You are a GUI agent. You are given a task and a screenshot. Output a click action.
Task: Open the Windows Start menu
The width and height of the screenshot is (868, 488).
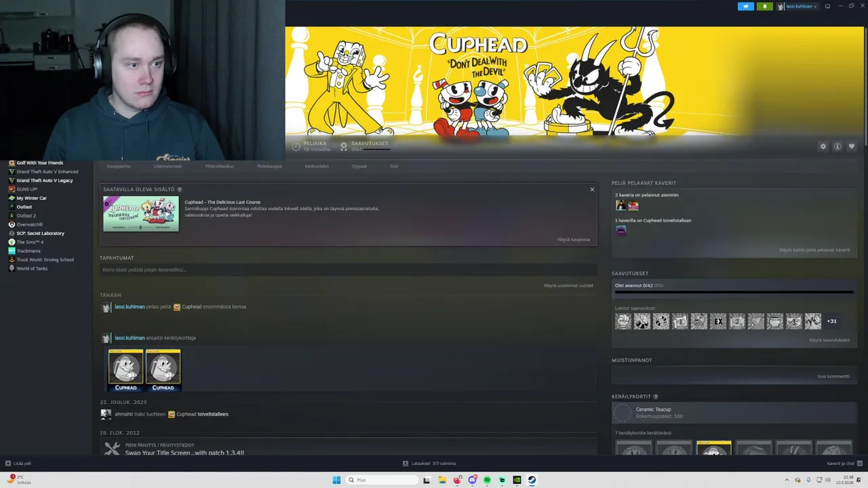click(336, 480)
